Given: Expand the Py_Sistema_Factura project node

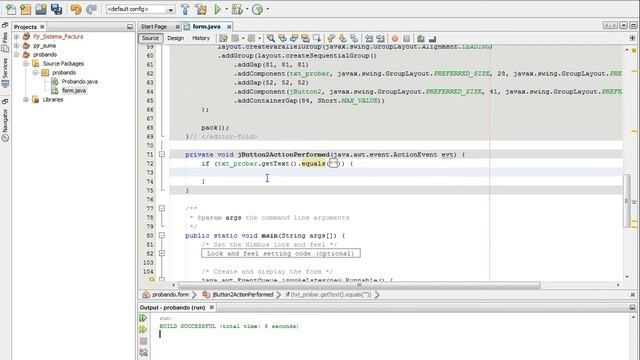Looking at the screenshot, I should (17, 37).
